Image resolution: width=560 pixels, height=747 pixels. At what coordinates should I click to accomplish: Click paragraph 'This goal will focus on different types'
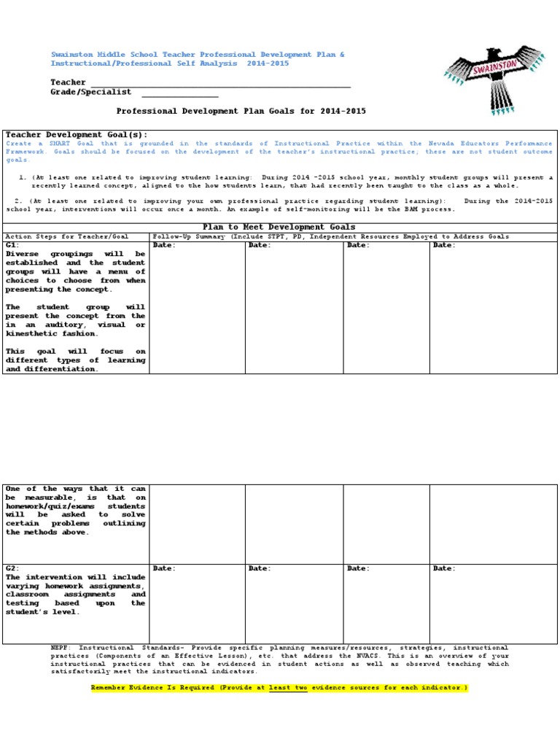click(75, 360)
